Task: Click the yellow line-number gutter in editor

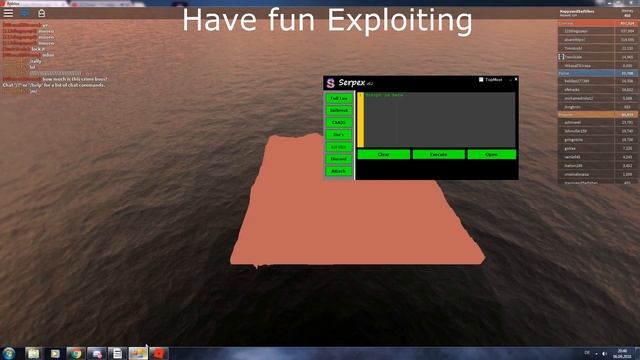Action: click(x=360, y=119)
